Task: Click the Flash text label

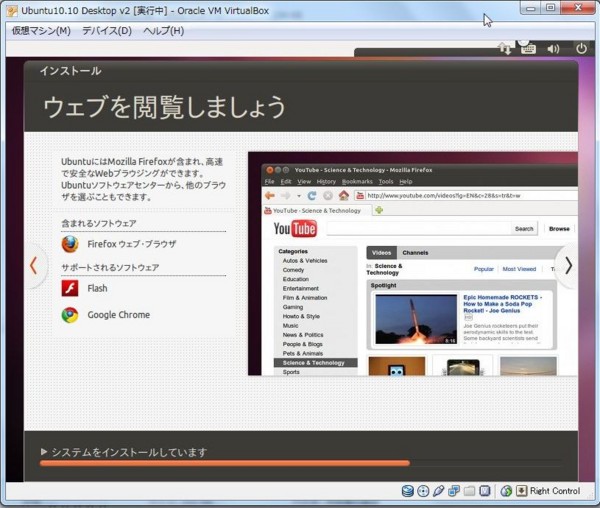Action: coord(97,288)
